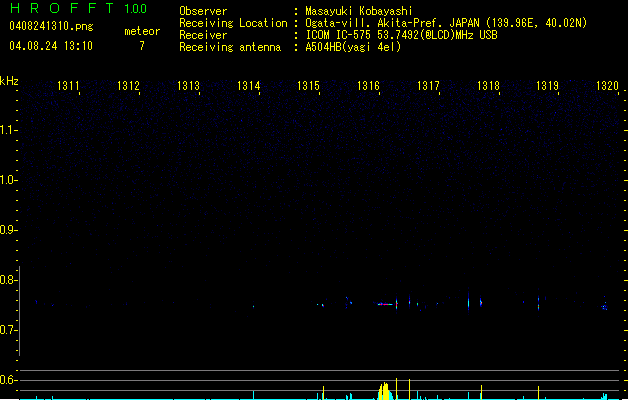Click the 1.1 kHz frequency label
The width and height of the screenshot is (629, 400).
point(8,130)
